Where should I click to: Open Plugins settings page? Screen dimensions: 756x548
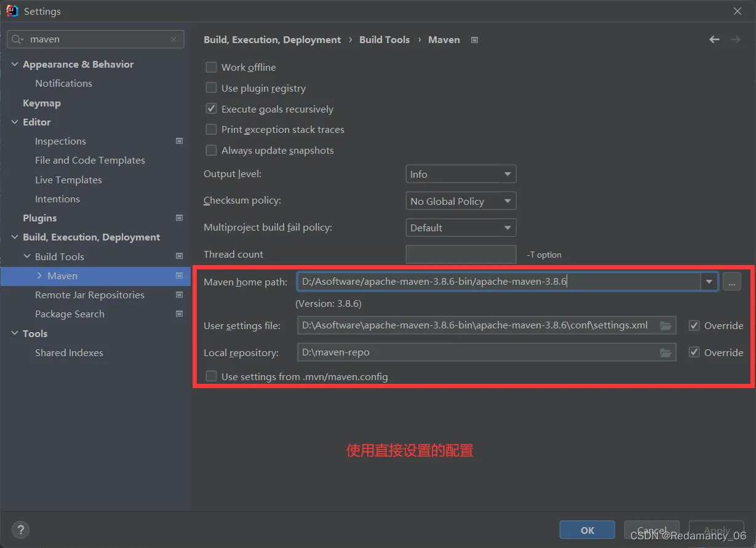click(39, 218)
